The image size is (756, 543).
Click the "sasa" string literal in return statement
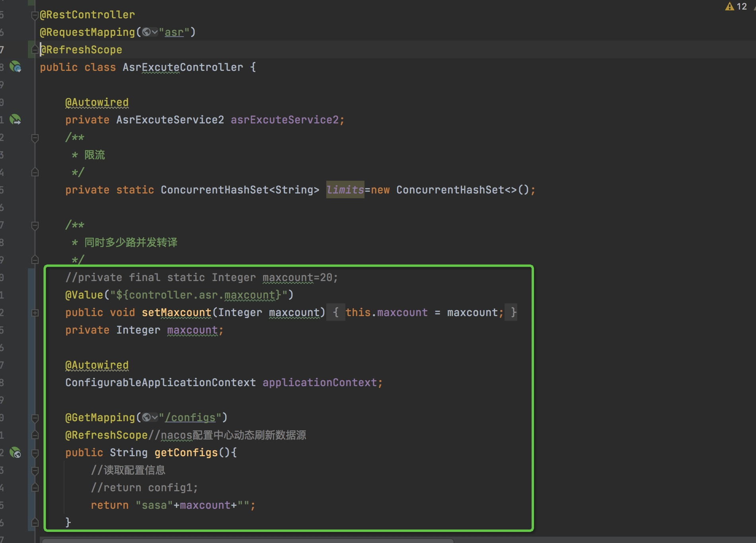(x=154, y=505)
